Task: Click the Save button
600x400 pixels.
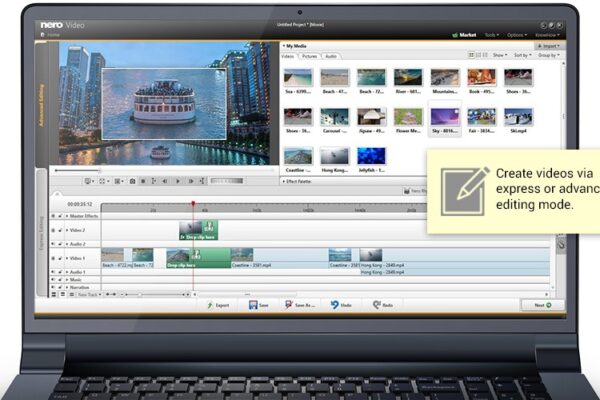Action: (259, 305)
